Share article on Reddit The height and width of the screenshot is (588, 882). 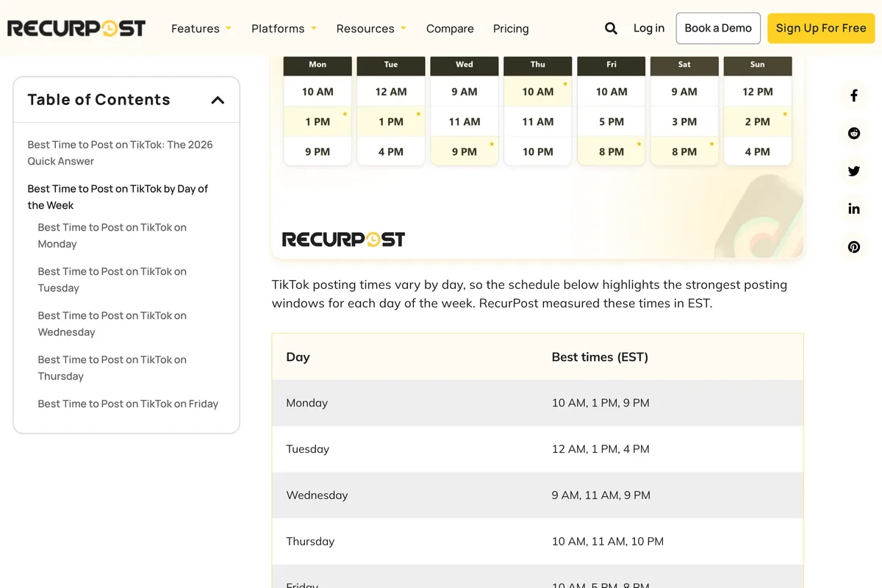point(854,133)
